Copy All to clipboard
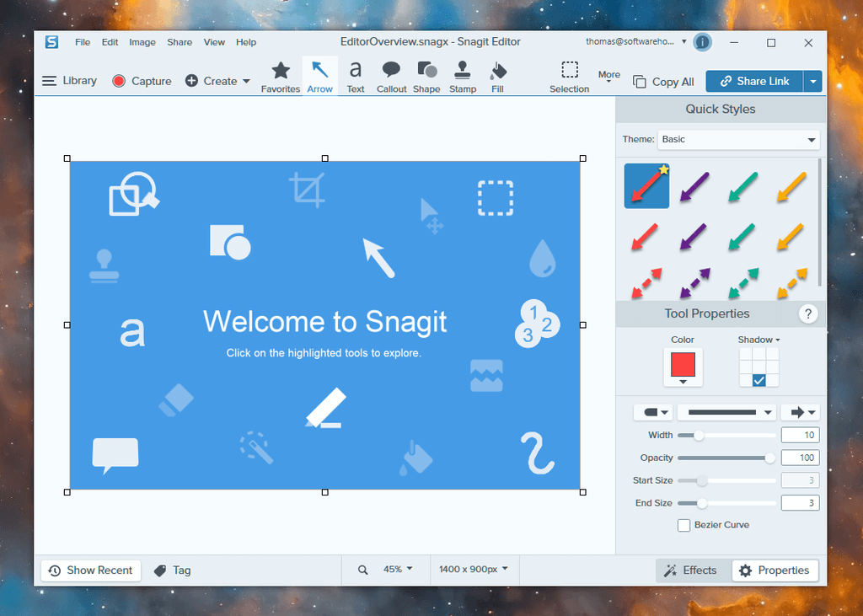The height and width of the screenshot is (616, 863). tap(663, 82)
